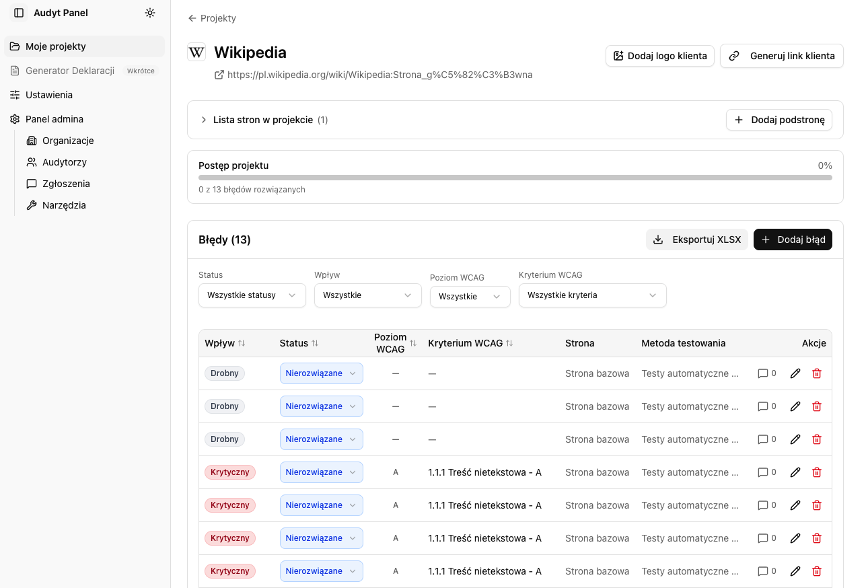868x588 pixels.
Task: Add a subpage with "Dodaj podstronę"
Action: [x=779, y=120]
